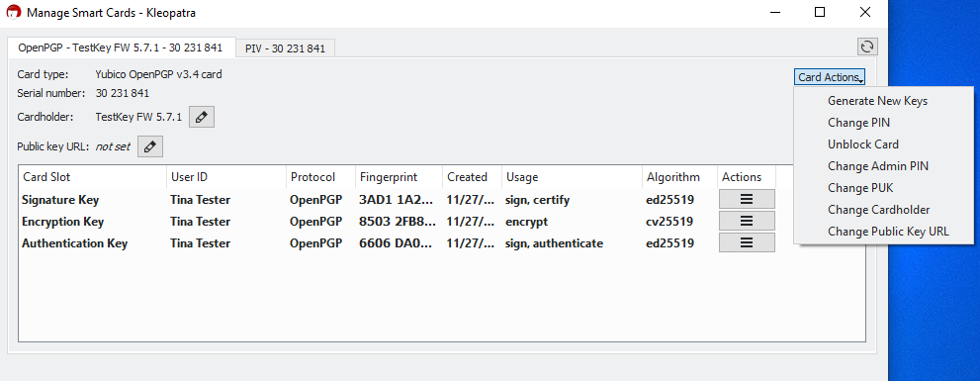The height and width of the screenshot is (381, 980).
Task: Collapse the Card Actions dropdown button
Action: point(830,77)
